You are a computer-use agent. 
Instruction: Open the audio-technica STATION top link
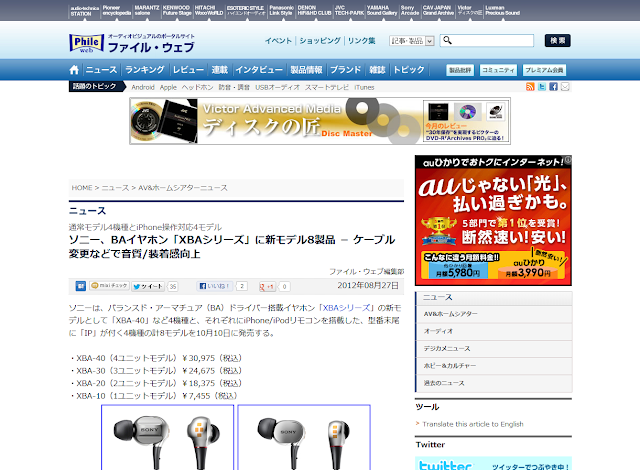pyautogui.click(x=84, y=11)
